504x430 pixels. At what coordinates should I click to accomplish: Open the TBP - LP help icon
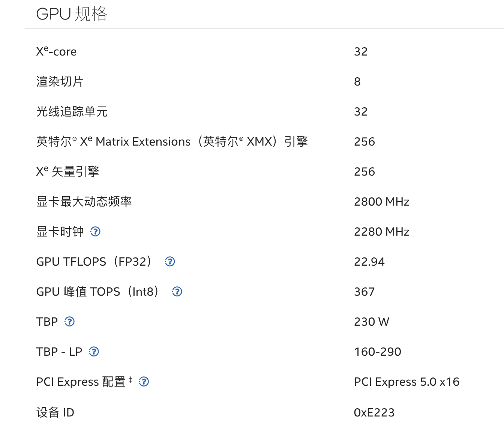pos(94,352)
